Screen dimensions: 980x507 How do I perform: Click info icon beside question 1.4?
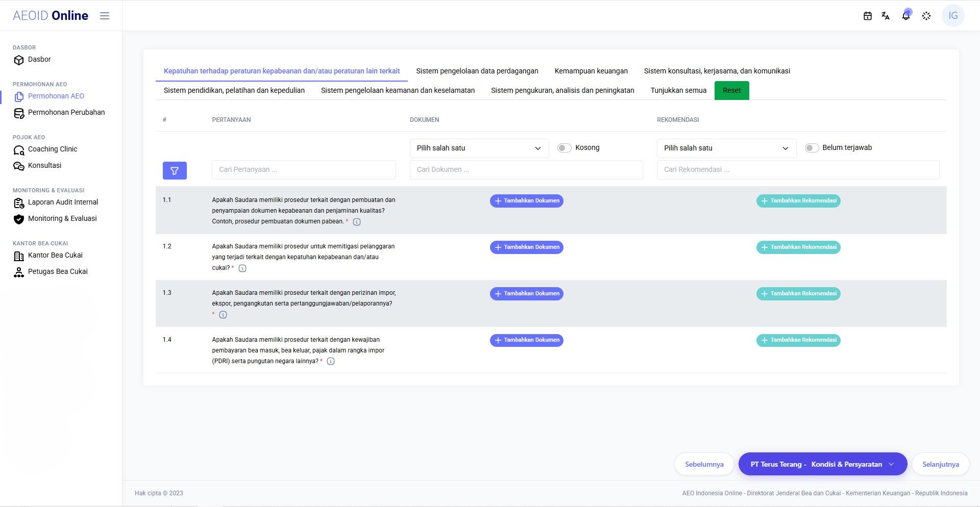331,361
